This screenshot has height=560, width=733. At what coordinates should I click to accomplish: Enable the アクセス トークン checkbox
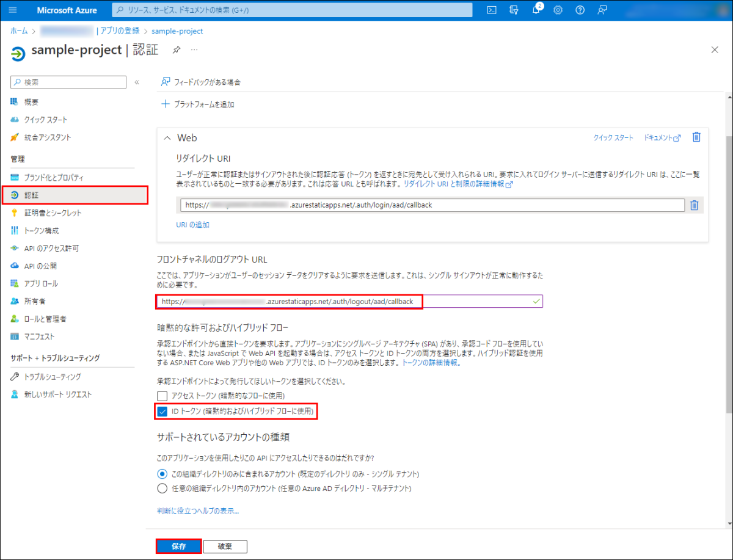point(162,396)
